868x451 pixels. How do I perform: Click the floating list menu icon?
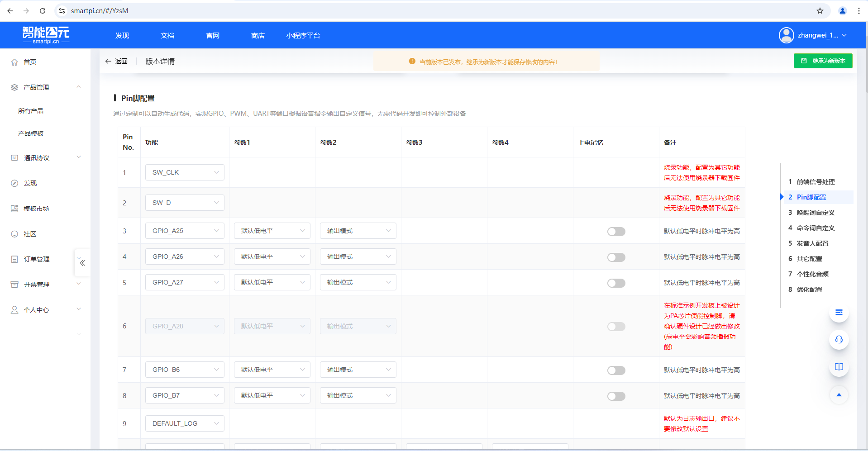click(839, 313)
